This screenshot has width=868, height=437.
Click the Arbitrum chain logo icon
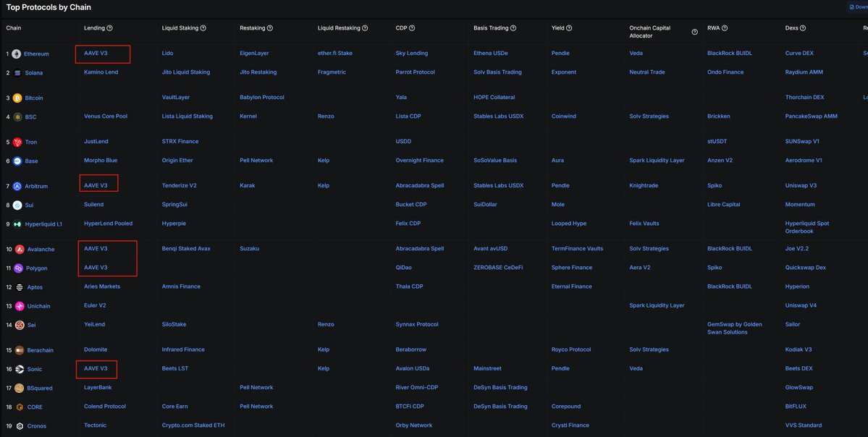[17, 187]
